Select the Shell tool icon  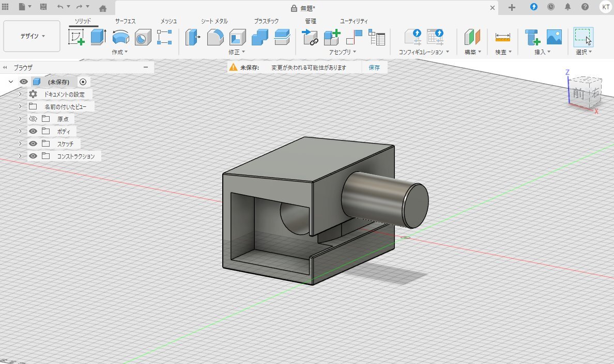click(237, 37)
